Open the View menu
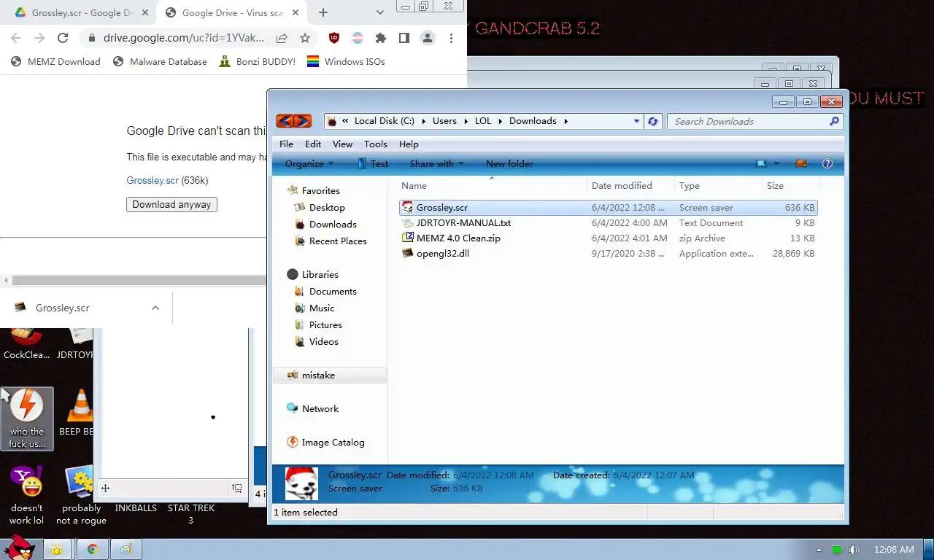Viewport: 934px width, 560px height. click(x=342, y=144)
